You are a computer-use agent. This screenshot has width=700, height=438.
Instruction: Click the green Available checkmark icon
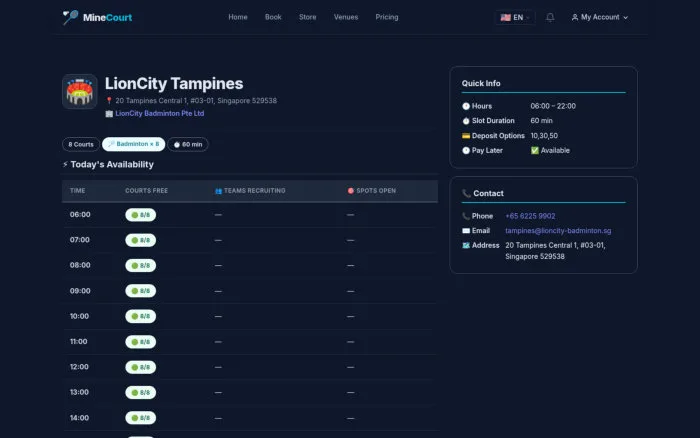[535, 150]
